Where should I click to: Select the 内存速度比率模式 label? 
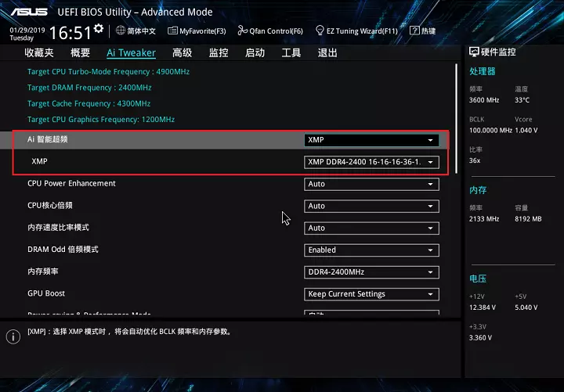coord(58,227)
